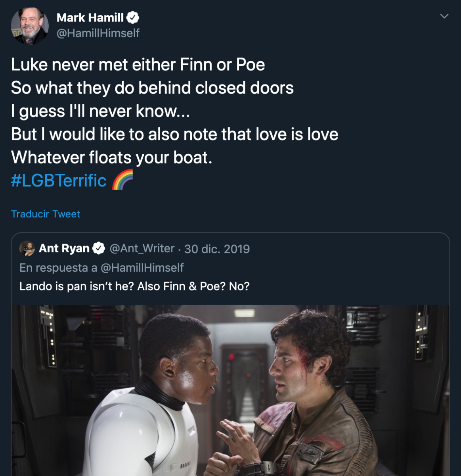Screen dimensions: 461x476
Task: Click the verified badge beside Mark Hamill
Action: click(133, 17)
